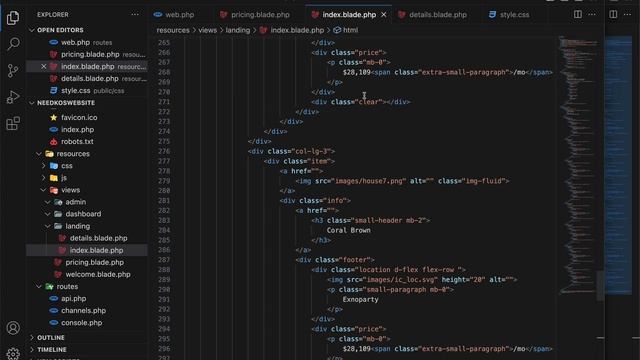Click line number 276 in gutter

[x=164, y=151]
